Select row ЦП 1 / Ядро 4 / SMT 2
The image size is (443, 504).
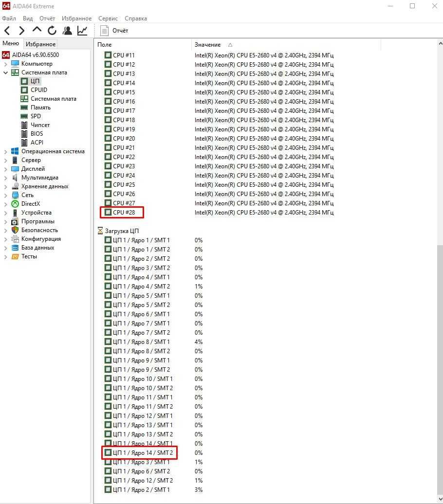pyautogui.click(x=153, y=287)
